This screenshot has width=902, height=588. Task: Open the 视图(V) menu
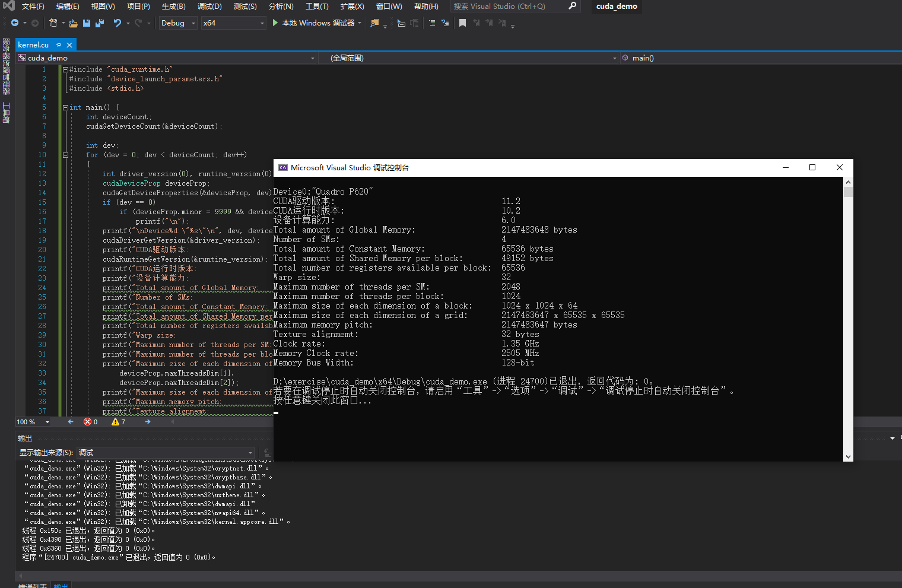(x=103, y=6)
